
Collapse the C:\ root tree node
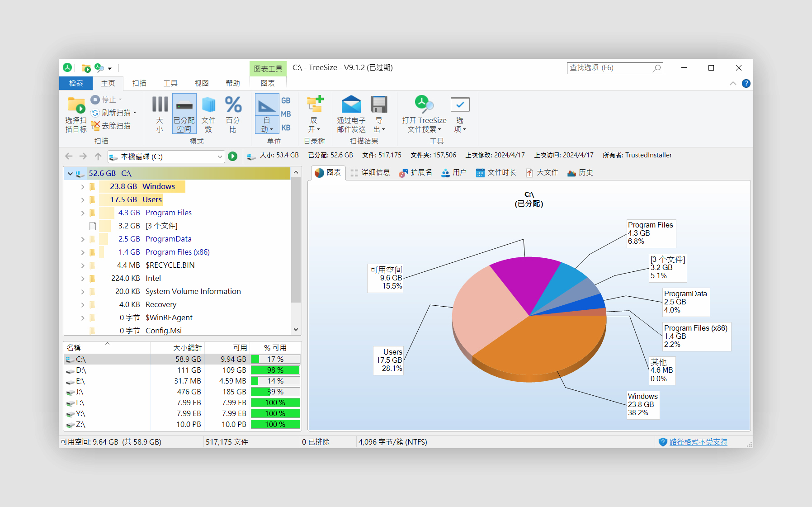pos(70,174)
